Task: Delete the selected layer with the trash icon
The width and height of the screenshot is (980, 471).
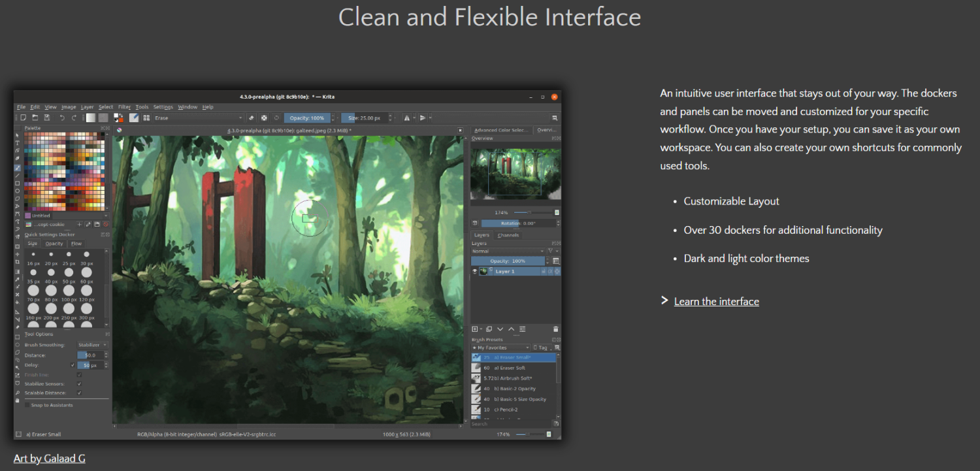Action: [x=555, y=329]
